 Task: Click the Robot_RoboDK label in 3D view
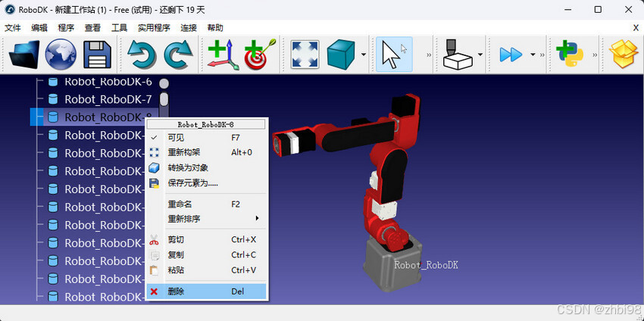[426, 265]
